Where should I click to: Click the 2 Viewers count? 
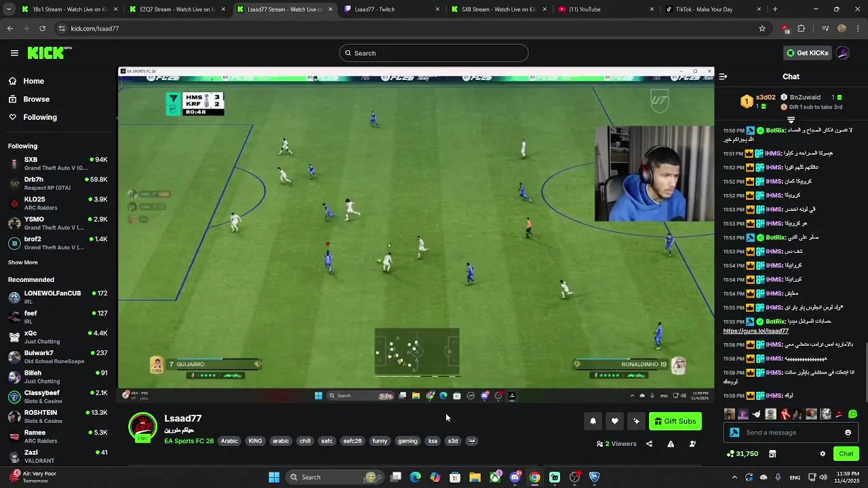coord(616,444)
